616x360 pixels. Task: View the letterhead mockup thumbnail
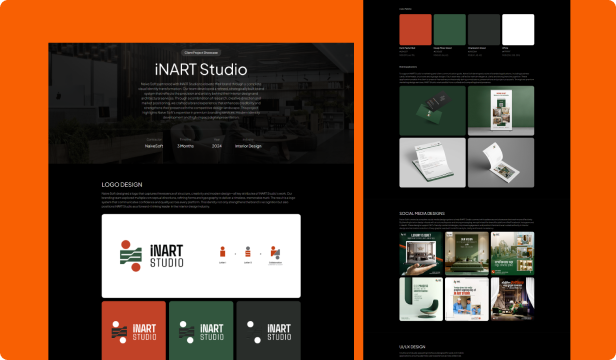[433, 162]
